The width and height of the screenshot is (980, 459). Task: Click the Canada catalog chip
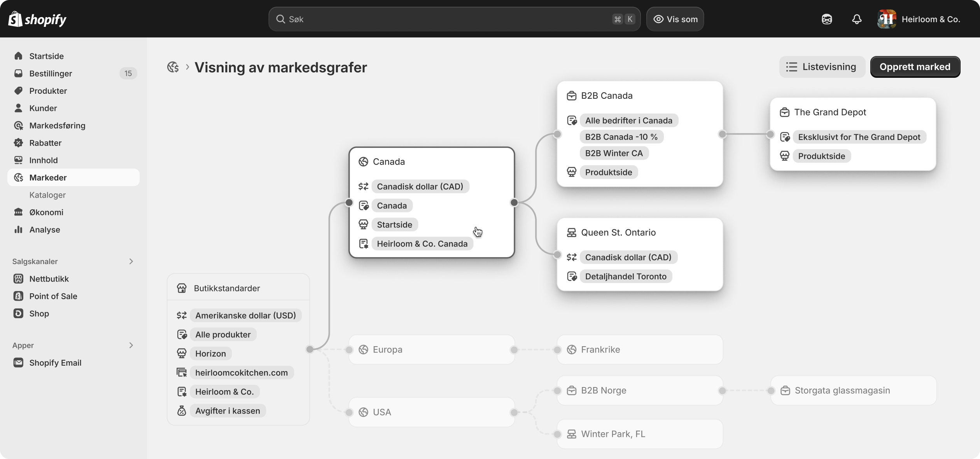pyautogui.click(x=392, y=206)
